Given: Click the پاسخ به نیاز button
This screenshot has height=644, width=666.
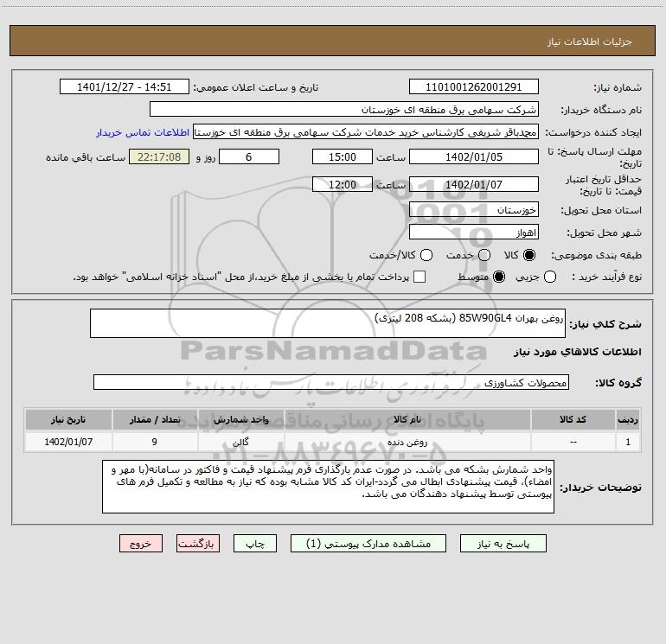Looking at the screenshot, I should click(503, 544).
